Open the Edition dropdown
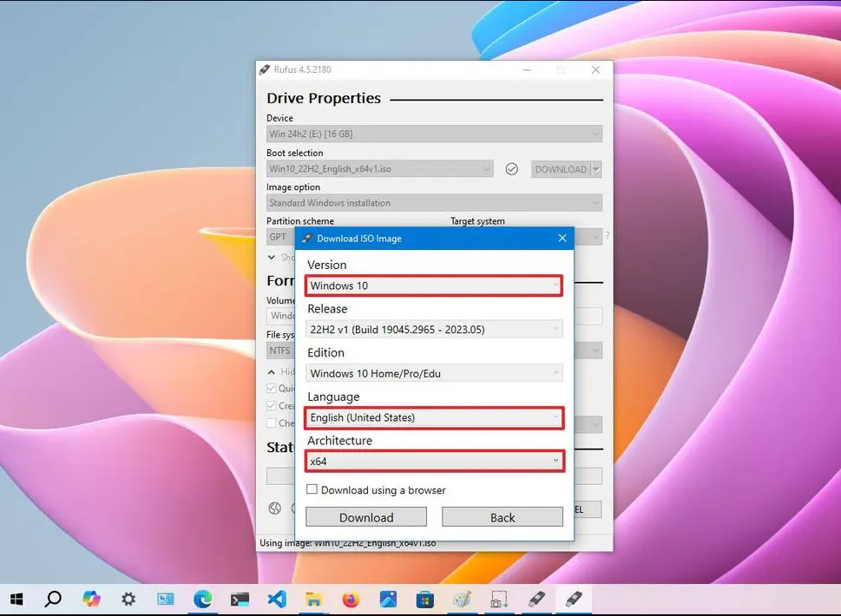The height and width of the screenshot is (616, 841). pos(434,373)
